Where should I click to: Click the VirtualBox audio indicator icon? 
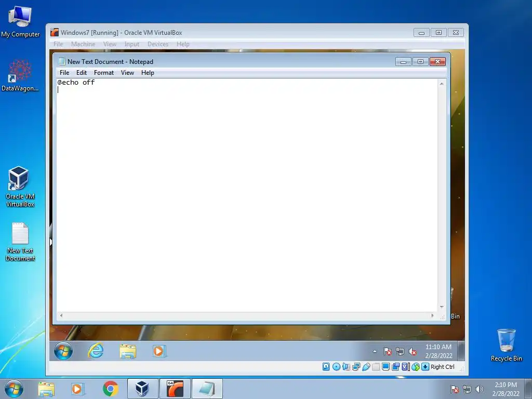tap(346, 367)
